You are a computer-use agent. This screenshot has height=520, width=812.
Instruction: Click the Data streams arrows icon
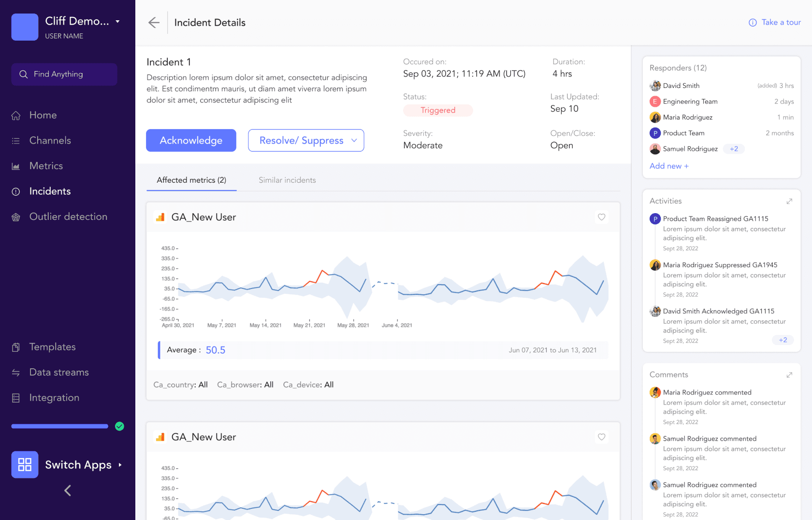(x=16, y=373)
